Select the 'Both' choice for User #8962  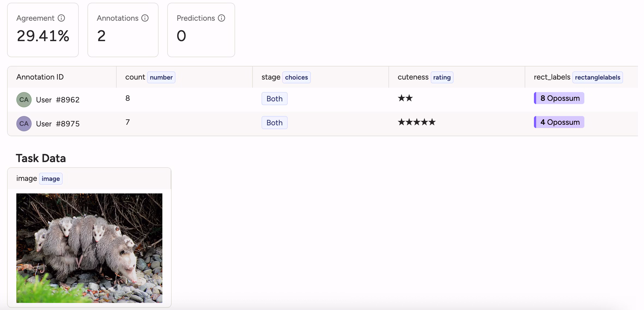(274, 98)
